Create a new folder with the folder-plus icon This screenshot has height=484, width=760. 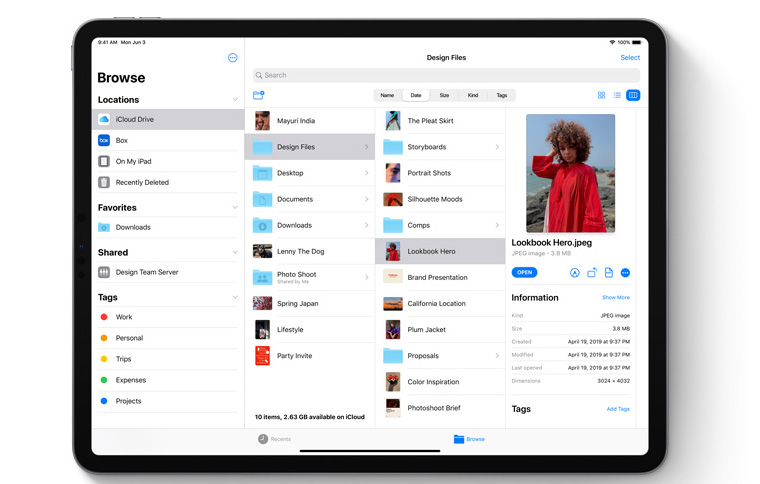click(258, 95)
